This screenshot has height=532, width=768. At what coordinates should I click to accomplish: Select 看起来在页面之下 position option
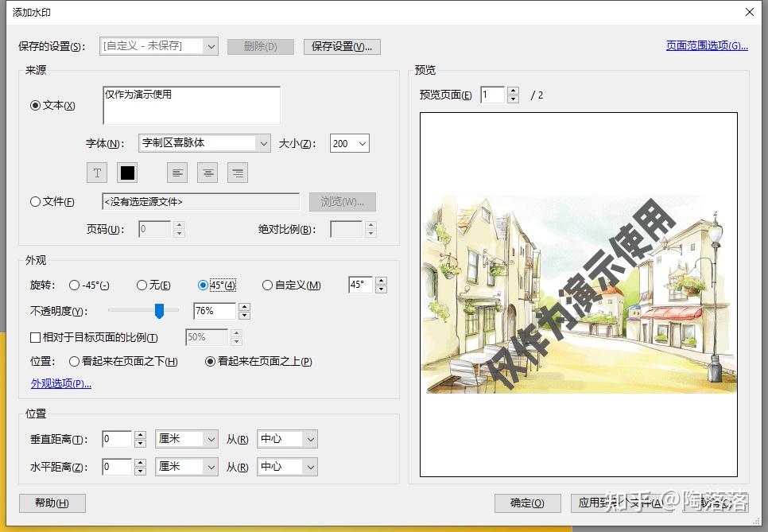click(x=74, y=361)
